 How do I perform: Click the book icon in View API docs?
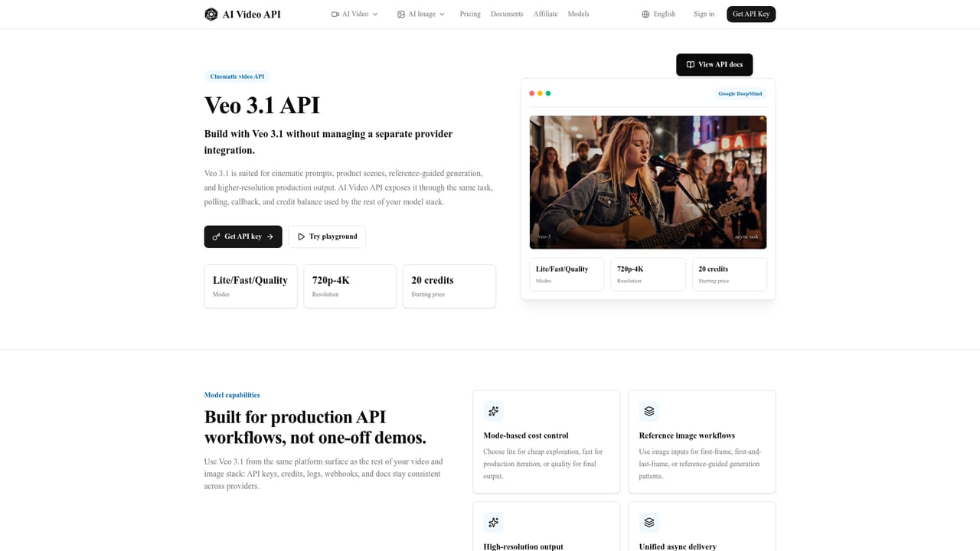click(691, 64)
